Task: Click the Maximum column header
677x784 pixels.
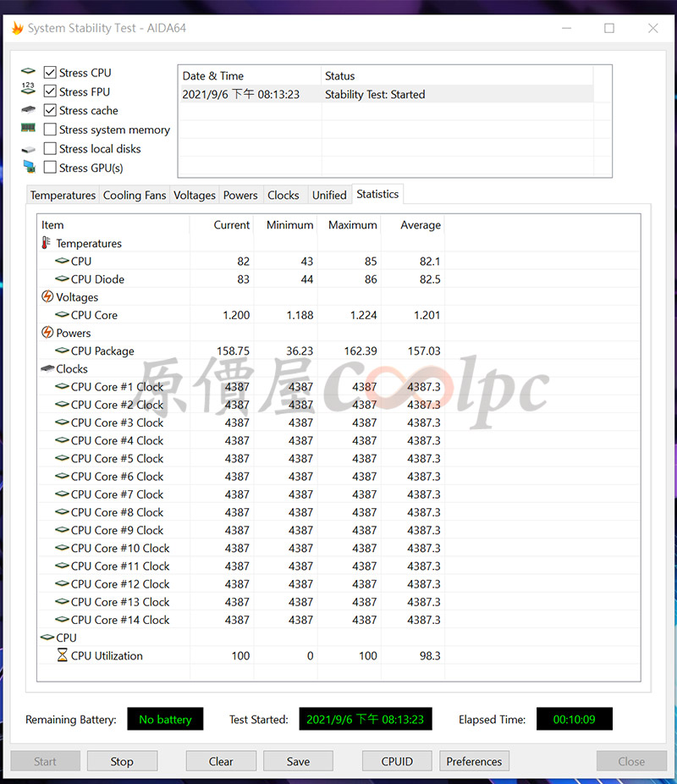Action: tap(350, 225)
